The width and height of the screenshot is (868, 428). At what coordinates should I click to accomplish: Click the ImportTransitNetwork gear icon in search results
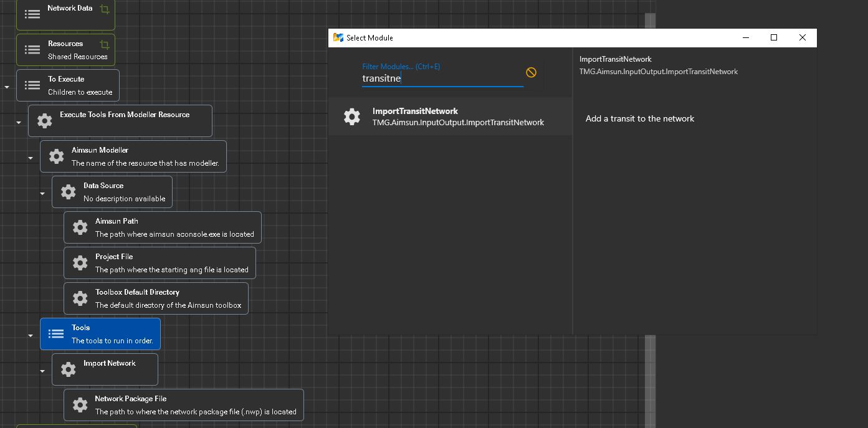352,116
